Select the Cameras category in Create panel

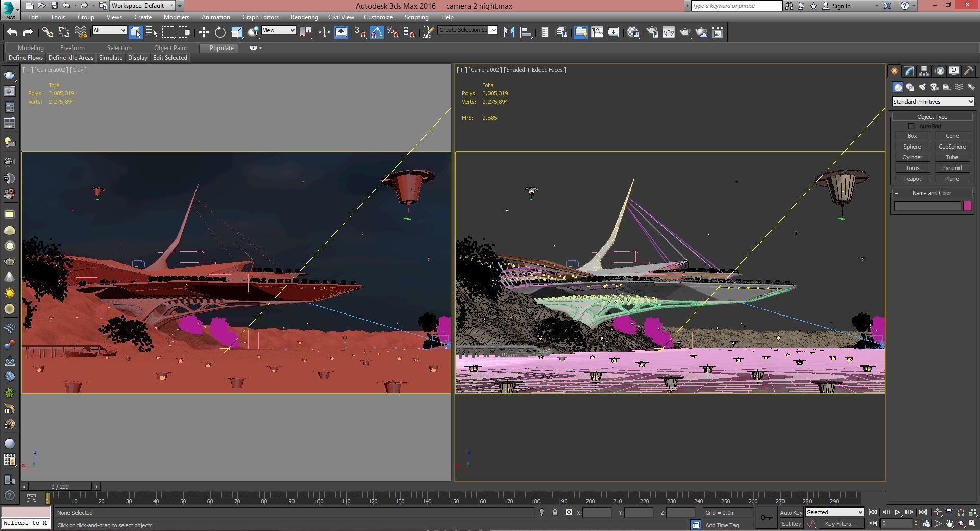[x=935, y=87]
